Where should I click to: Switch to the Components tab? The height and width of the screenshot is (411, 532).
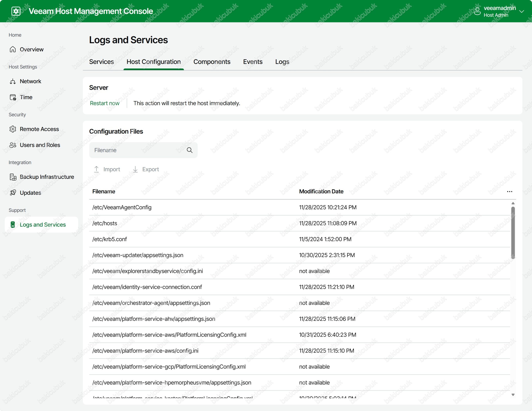[212, 62]
